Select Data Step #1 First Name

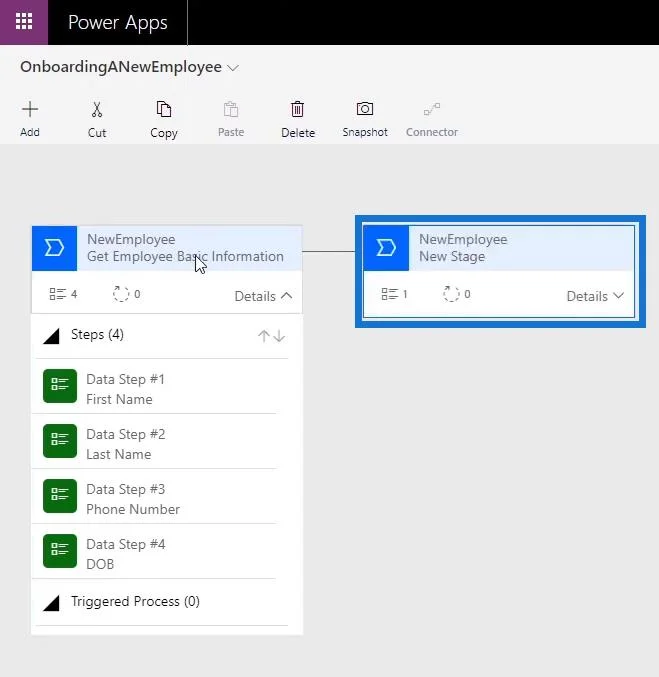tap(155, 387)
